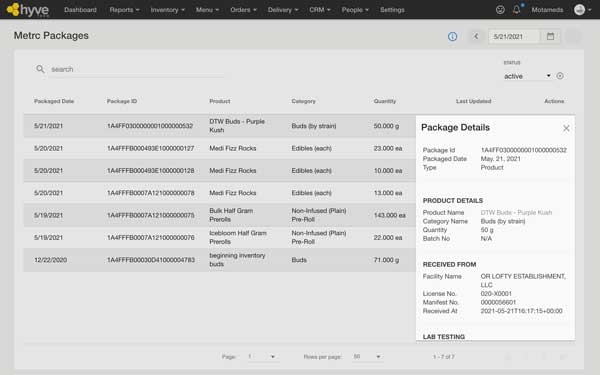Click the DTW Buds - Purple Kush product cell
The height and width of the screenshot is (375, 600).
click(237, 126)
